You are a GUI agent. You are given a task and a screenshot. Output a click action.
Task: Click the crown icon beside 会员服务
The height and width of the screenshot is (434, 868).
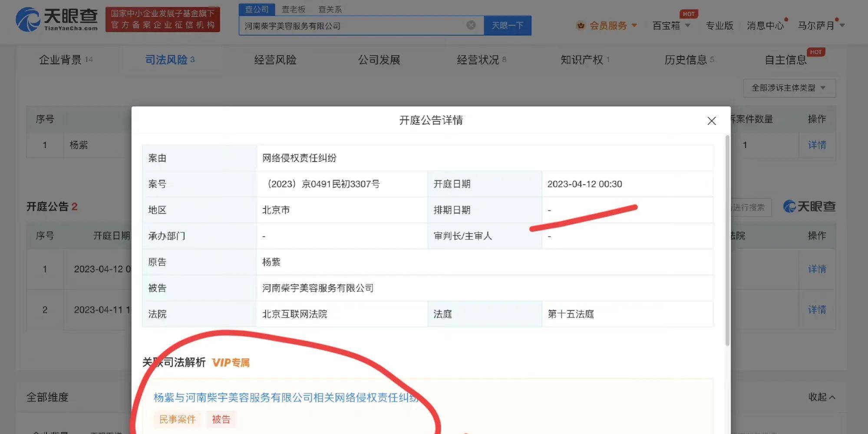[581, 26]
